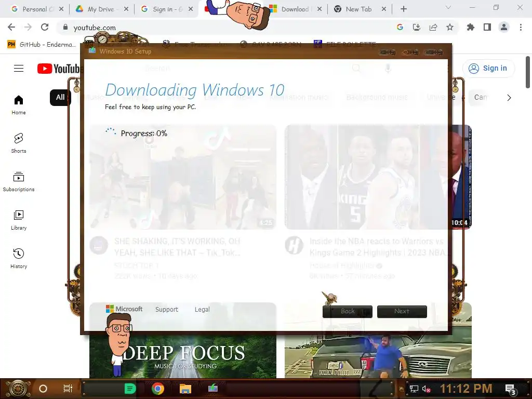Viewport: 532px width, 399px height.
Task: Click the install app icon in the address bar
Action: [416, 27]
